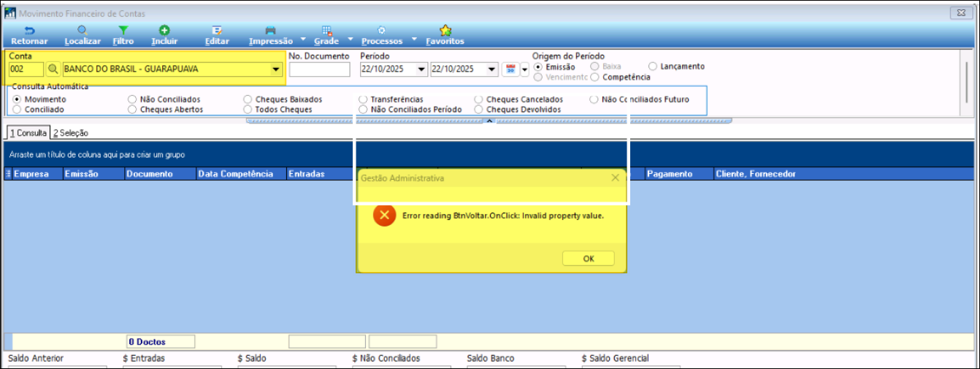
Task: Switch to the 2 Seleção tab
Action: tap(71, 133)
